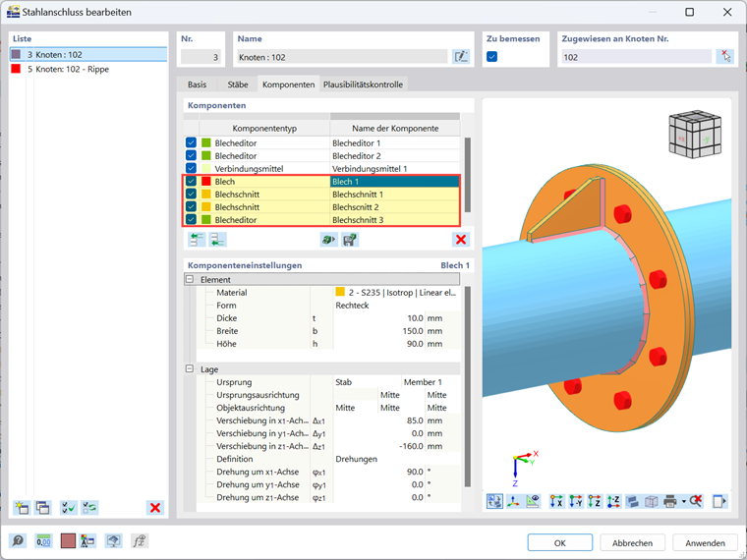747x560 pixels.
Task: Click the Abbrechen button
Action: (x=632, y=543)
